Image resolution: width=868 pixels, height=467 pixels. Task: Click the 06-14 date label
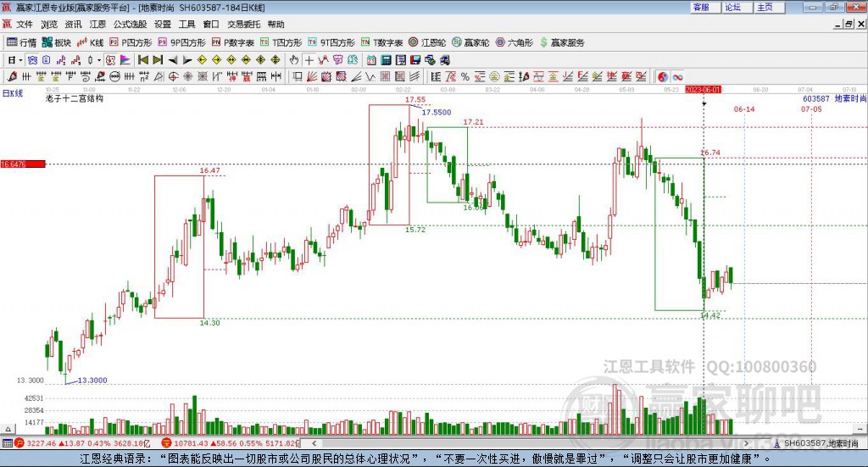pos(744,109)
